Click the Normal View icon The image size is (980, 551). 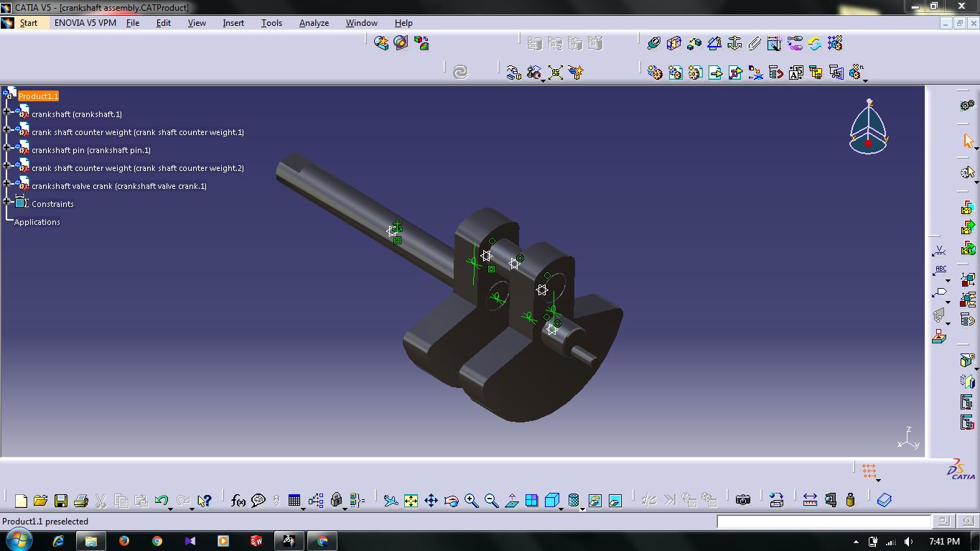(x=511, y=501)
